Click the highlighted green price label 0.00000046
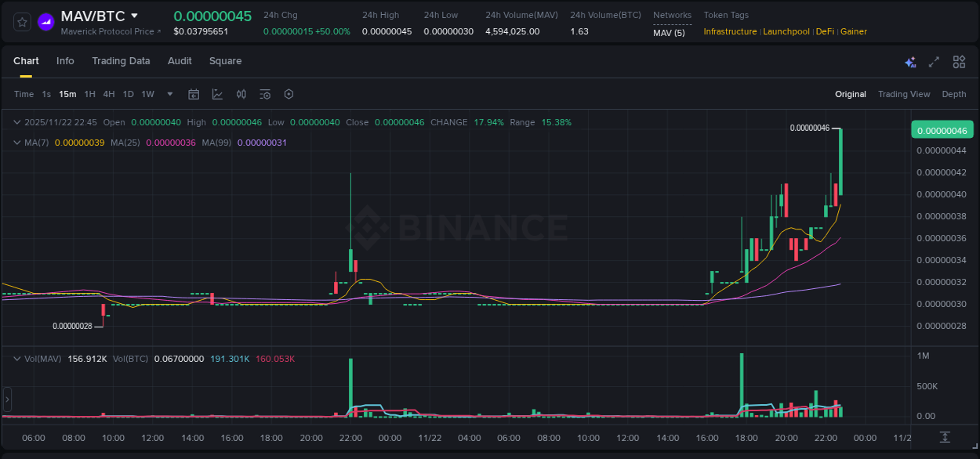 point(942,129)
